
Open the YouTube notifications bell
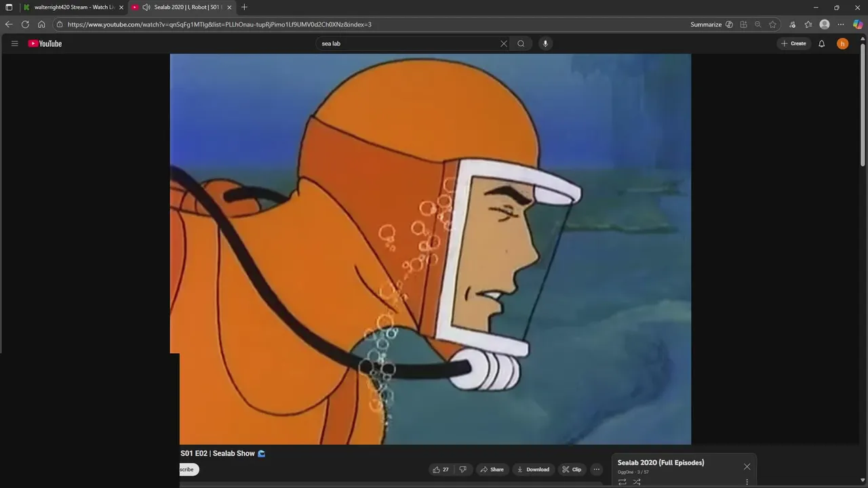click(822, 43)
